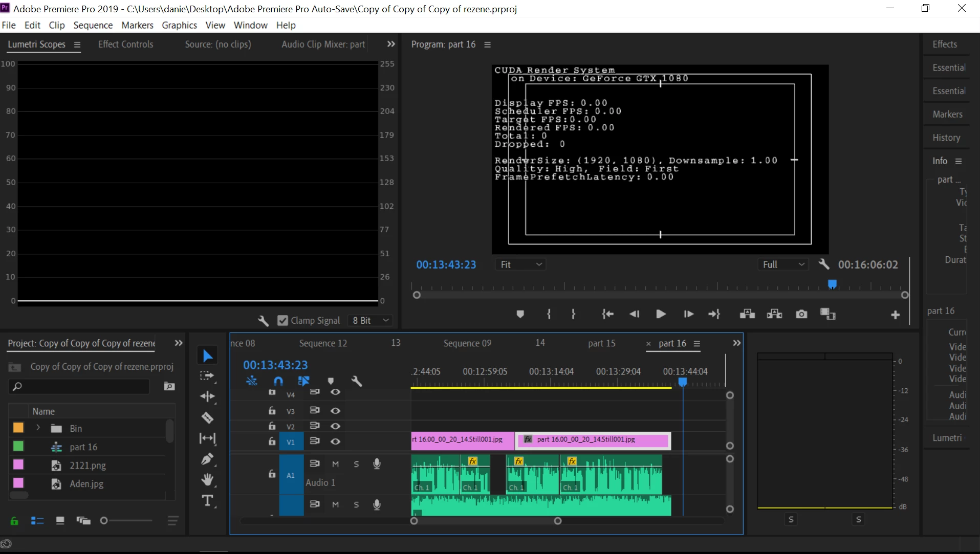Play the sequence in Program monitor
980x554 pixels.
[661, 314]
